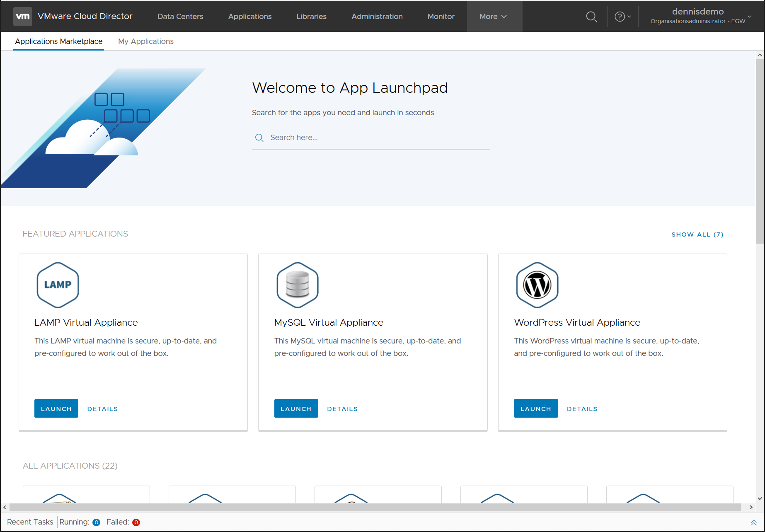The height and width of the screenshot is (532, 765).
Task: Click the LAMP hexagon icon
Action: (x=58, y=285)
